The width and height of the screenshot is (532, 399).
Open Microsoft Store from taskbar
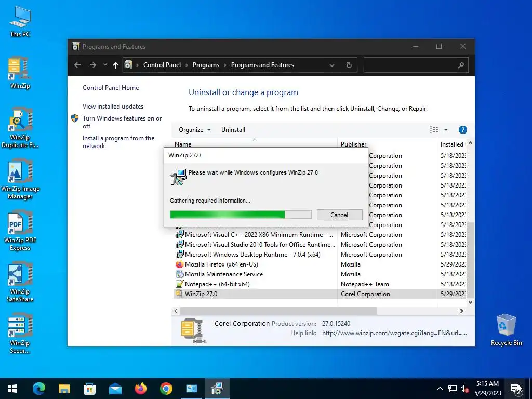click(x=89, y=389)
